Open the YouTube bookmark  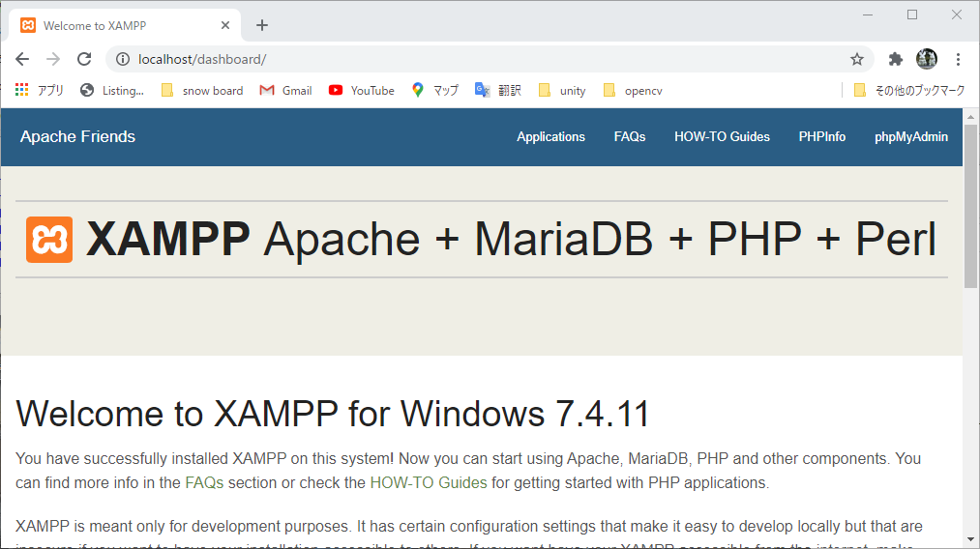[x=361, y=90]
